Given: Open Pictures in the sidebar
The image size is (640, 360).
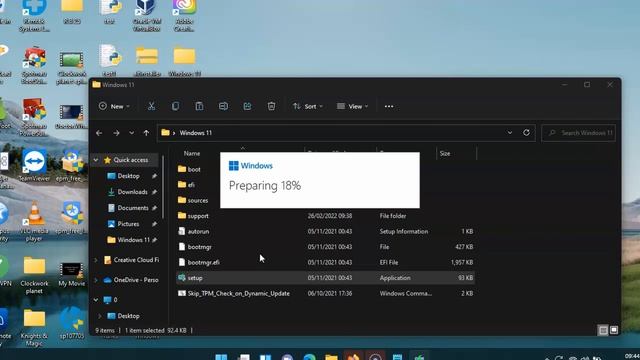Looking at the screenshot, I should 128,224.
